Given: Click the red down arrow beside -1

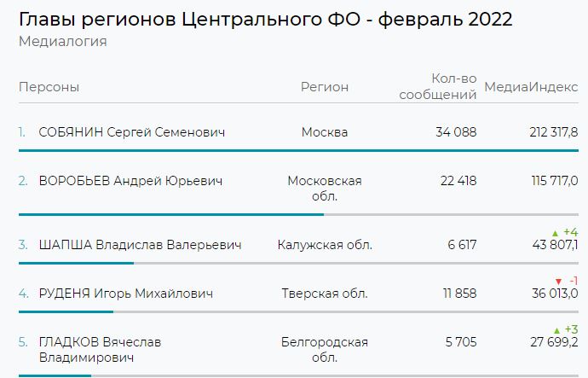Looking at the screenshot, I should coord(558,282).
